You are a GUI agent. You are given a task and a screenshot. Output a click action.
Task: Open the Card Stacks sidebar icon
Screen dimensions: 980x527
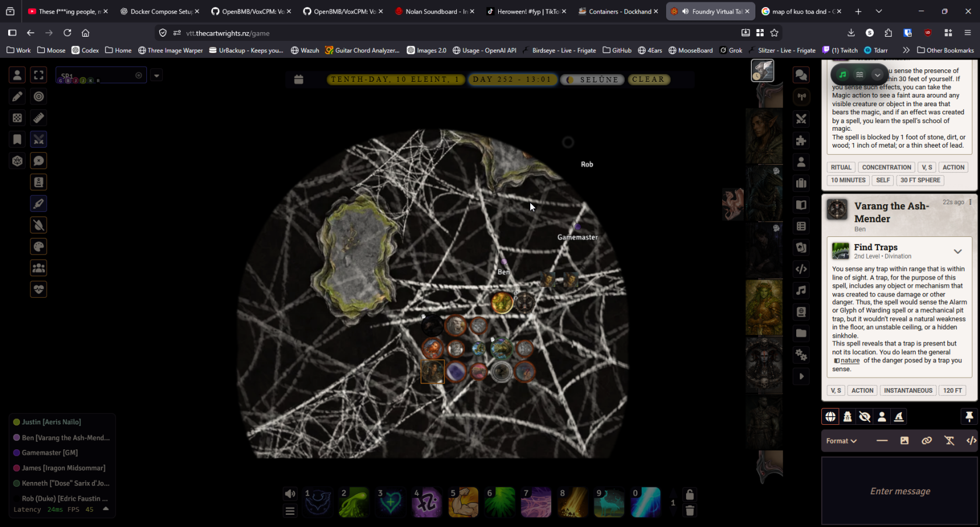click(x=801, y=247)
